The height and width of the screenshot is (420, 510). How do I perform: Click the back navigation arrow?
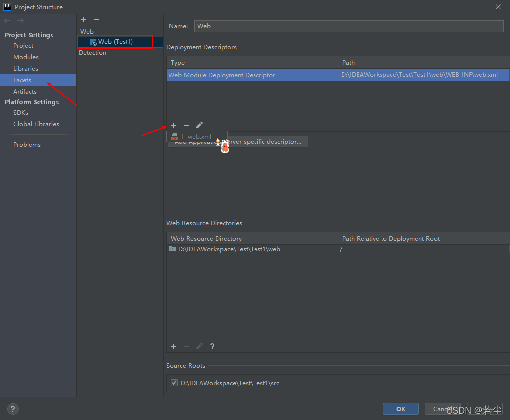7,21
